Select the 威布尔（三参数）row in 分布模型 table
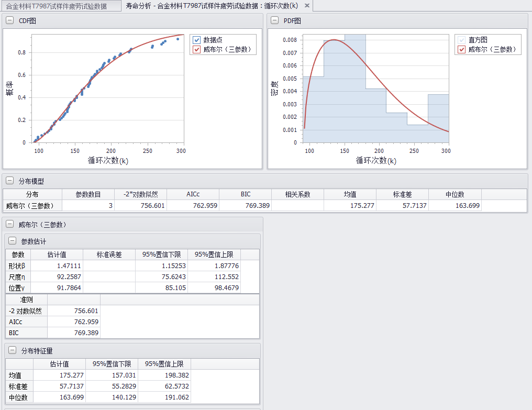The height and width of the screenshot is (410, 532). 32,206
